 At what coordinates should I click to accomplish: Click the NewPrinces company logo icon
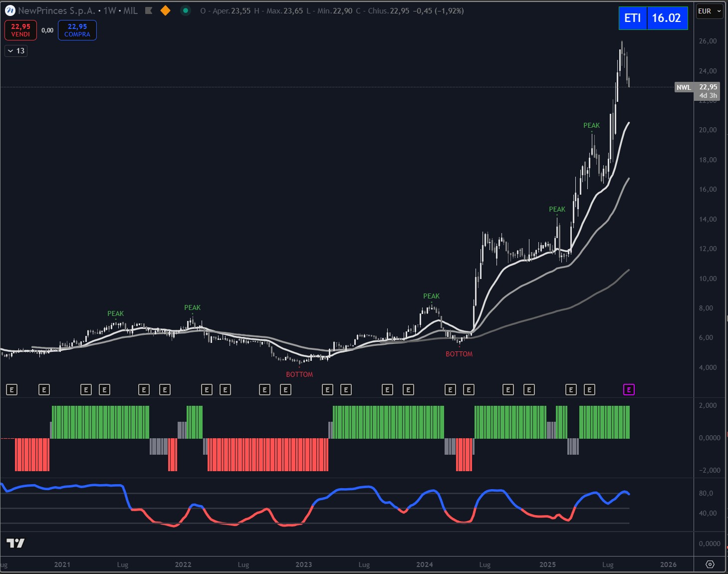click(x=10, y=10)
